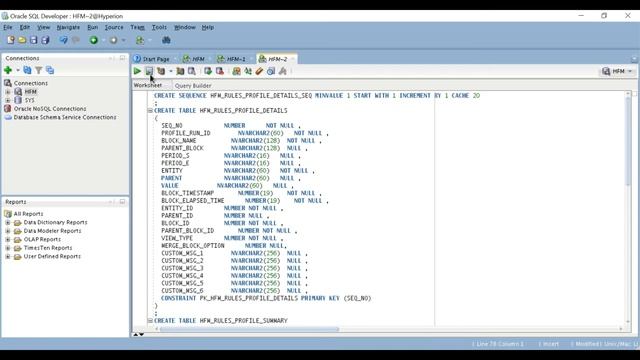Click the gray Forward navigation icon
The image size is (640, 360).
(113, 40)
